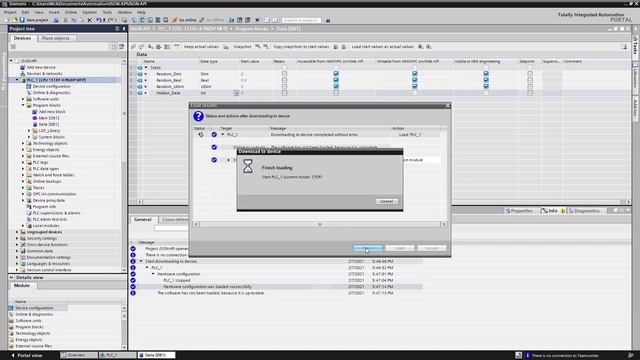The image size is (640, 360).
Task: Click the Snapshot icon in DB editor toolbar
Action: point(226,47)
